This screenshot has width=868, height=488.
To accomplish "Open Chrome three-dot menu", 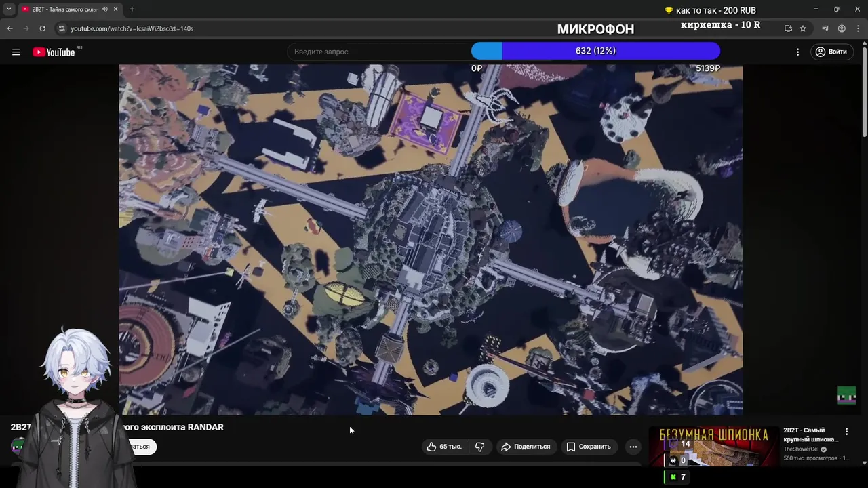I will pyautogui.click(x=856, y=28).
